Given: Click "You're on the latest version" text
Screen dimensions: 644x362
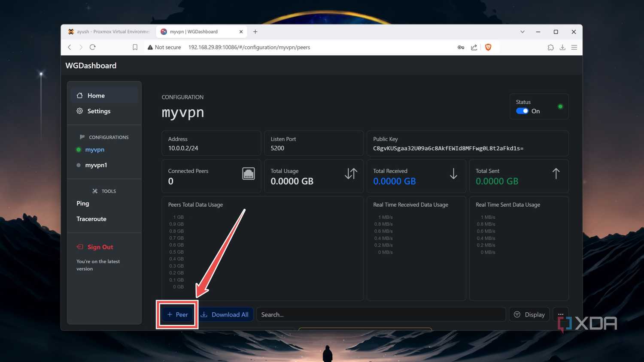Looking at the screenshot, I should 98,265.
